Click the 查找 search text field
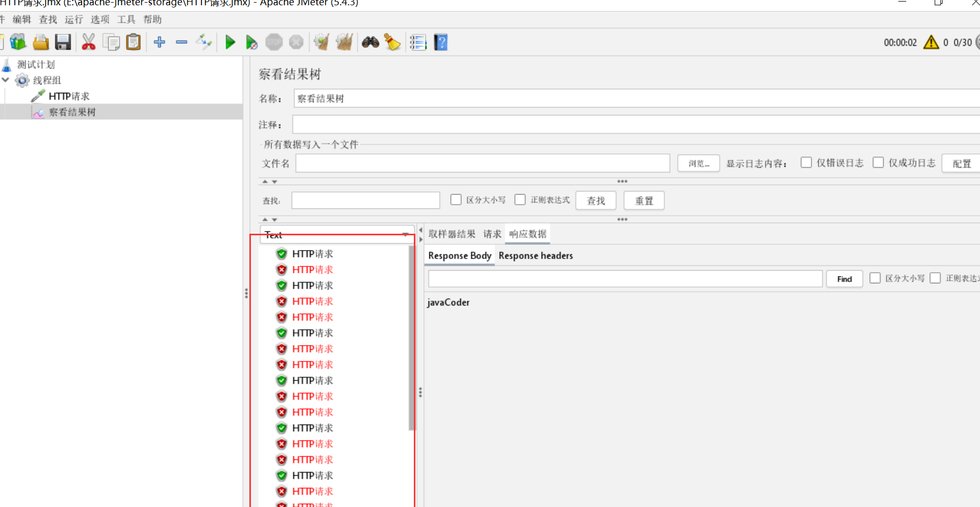 pos(366,200)
